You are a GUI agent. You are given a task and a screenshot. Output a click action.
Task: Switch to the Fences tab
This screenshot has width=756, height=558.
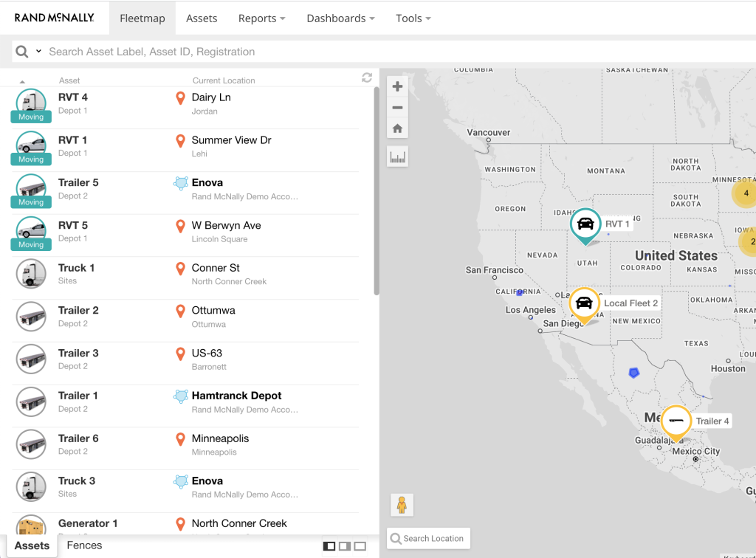click(x=84, y=545)
